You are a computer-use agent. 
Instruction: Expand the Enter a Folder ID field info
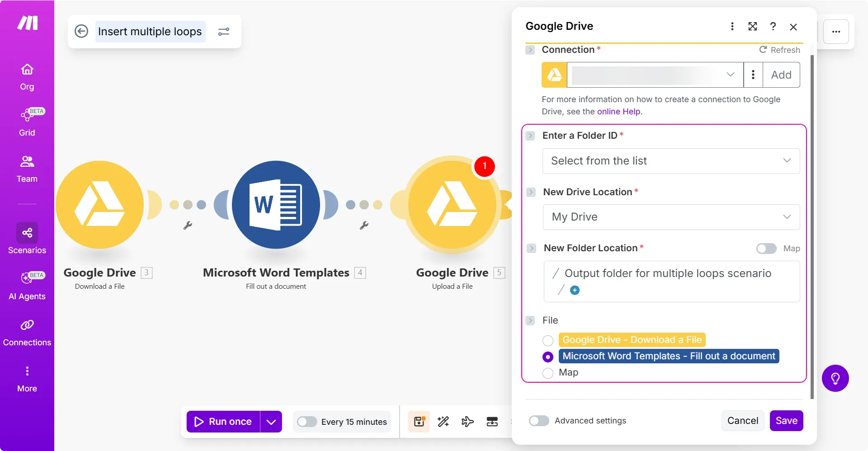tap(531, 136)
